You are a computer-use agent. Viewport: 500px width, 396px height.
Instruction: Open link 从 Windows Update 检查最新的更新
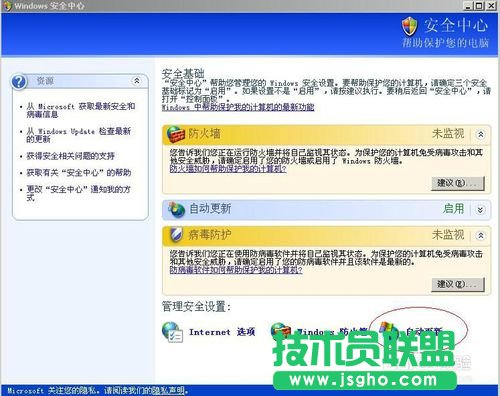(79, 135)
